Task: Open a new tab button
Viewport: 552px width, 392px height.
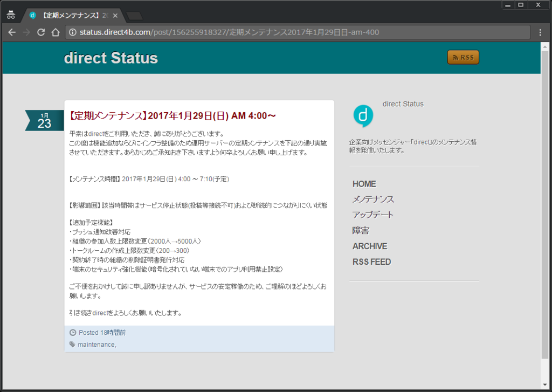Action: coord(134,16)
